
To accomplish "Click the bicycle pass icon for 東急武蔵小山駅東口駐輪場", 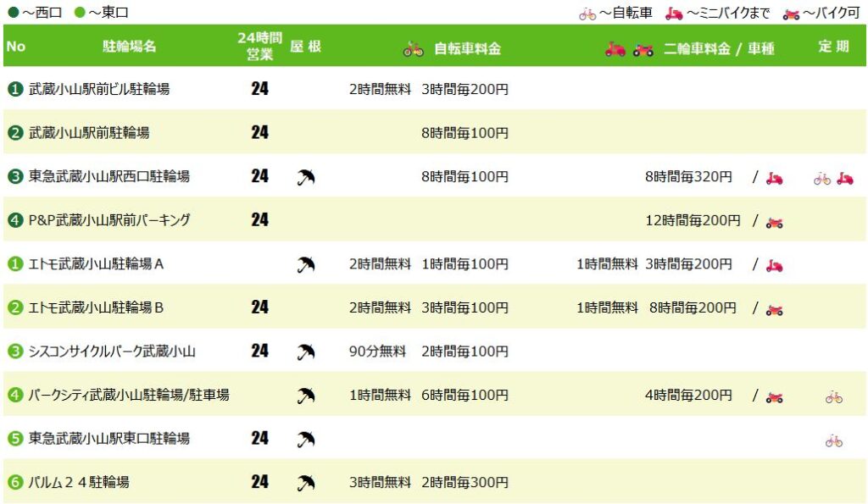I will tap(834, 440).
